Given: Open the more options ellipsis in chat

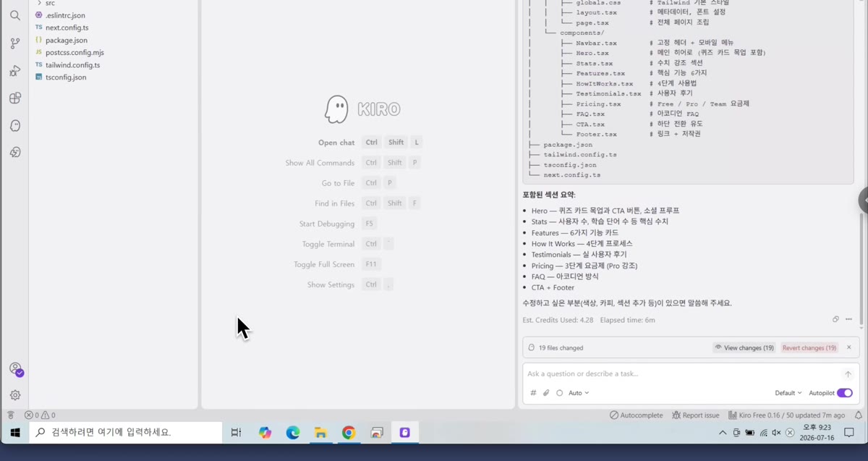Looking at the screenshot, I should pyautogui.click(x=848, y=319).
